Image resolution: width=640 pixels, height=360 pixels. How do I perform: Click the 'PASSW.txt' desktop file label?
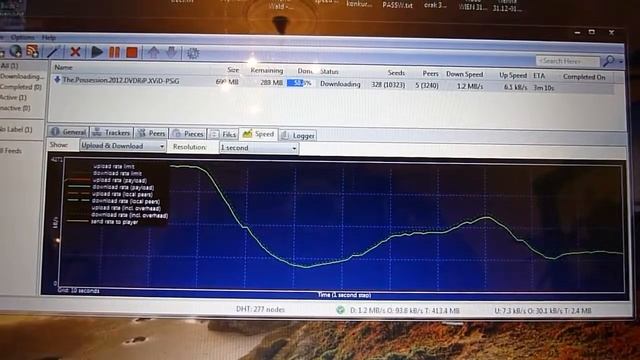(397, 5)
